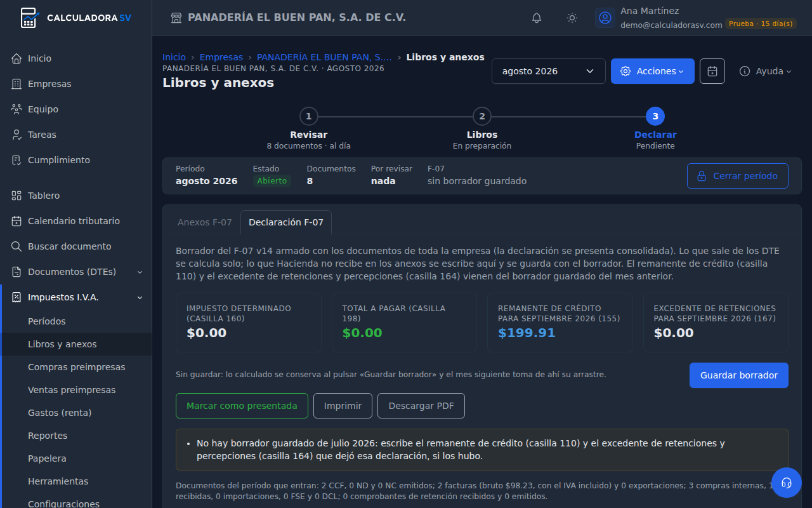Click the store icon beside company name

pos(176,18)
